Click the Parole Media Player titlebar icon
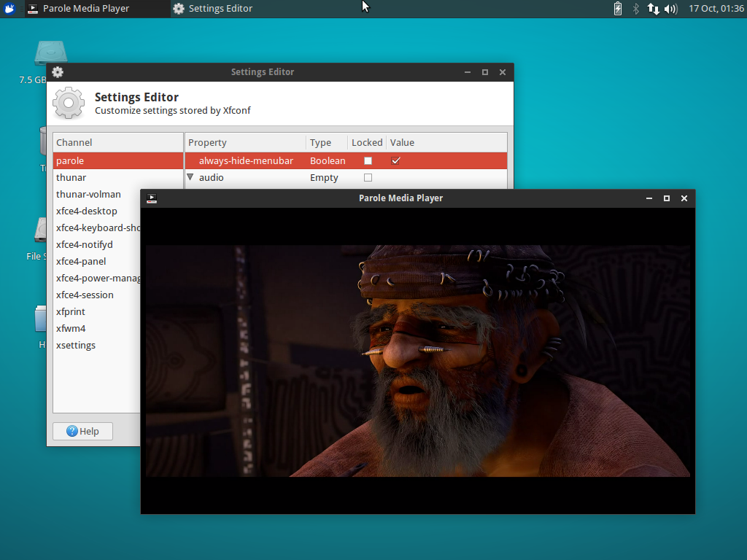The image size is (747, 560). 152,198
